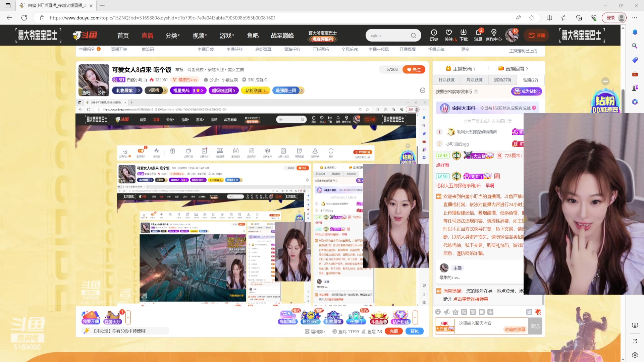Click the orange 开播 button in header
This screenshot has width=644, height=362.
point(537,35)
